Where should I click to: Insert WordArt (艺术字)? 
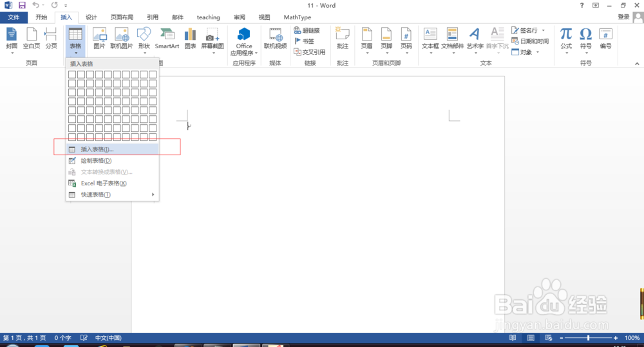coord(475,40)
